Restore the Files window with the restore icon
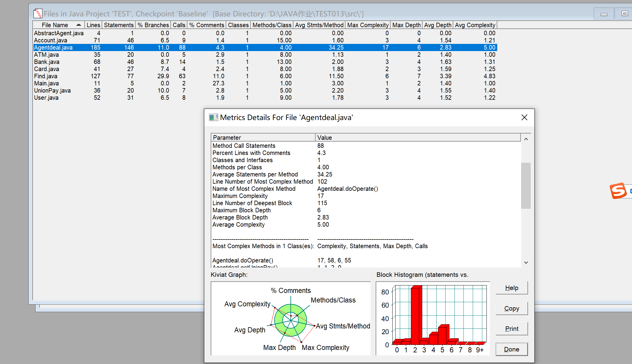 click(624, 13)
